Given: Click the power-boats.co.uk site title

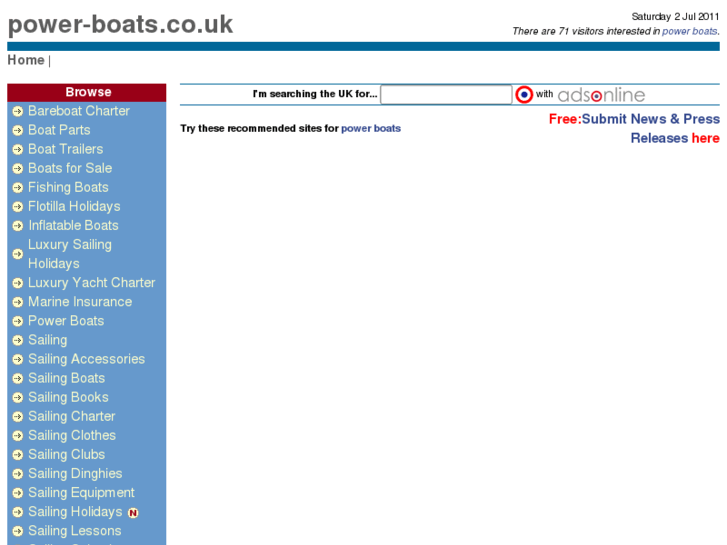Looking at the screenshot, I should pos(121,25).
